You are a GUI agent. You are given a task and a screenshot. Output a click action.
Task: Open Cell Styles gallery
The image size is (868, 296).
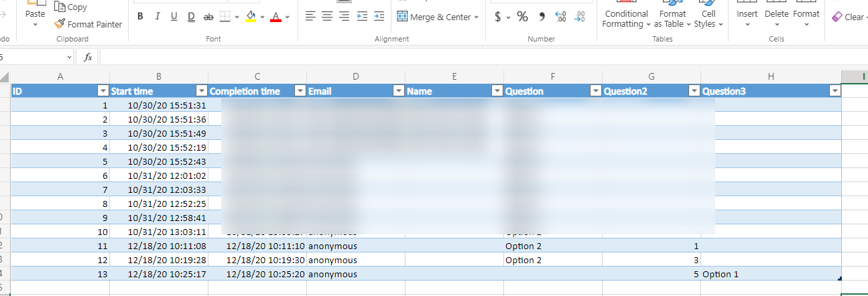pyautogui.click(x=708, y=15)
